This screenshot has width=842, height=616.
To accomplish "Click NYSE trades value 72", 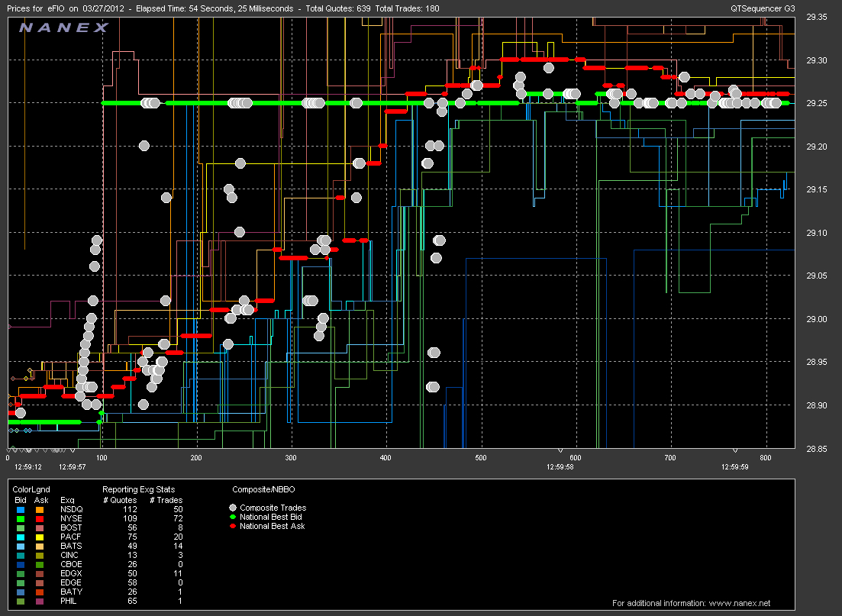I will pos(179,519).
